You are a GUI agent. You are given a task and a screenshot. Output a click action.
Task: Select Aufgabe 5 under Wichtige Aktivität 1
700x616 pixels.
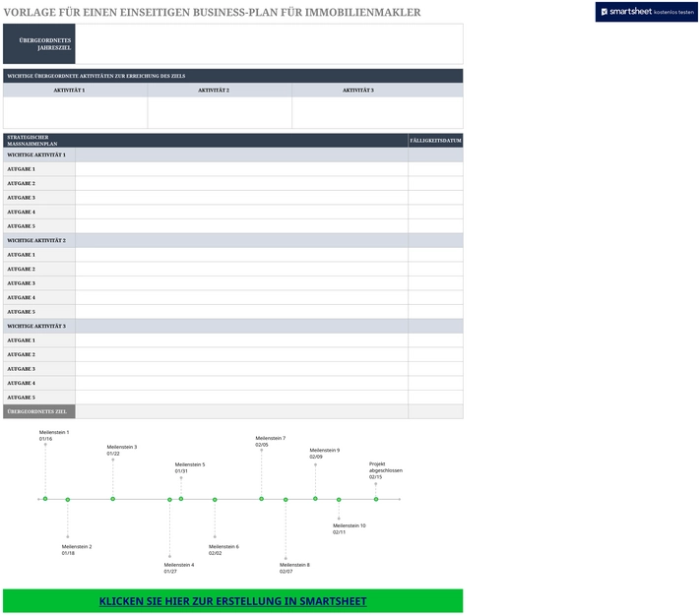tap(39, 226)
